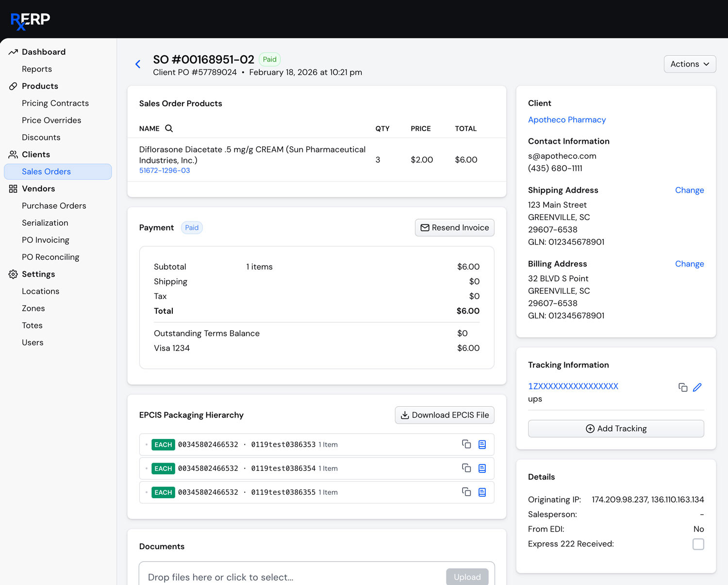Open document icon for serial 0119test0386355
Viewport: 728px width, 585px height.
(482, 492)
